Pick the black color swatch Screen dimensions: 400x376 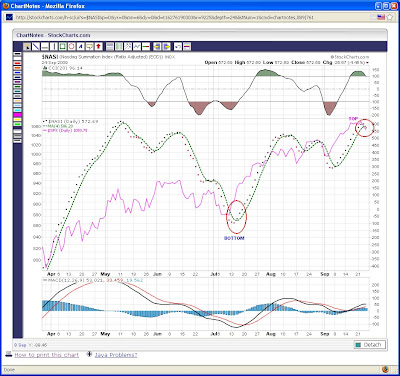pyautogui.click(x=18, y=54)
